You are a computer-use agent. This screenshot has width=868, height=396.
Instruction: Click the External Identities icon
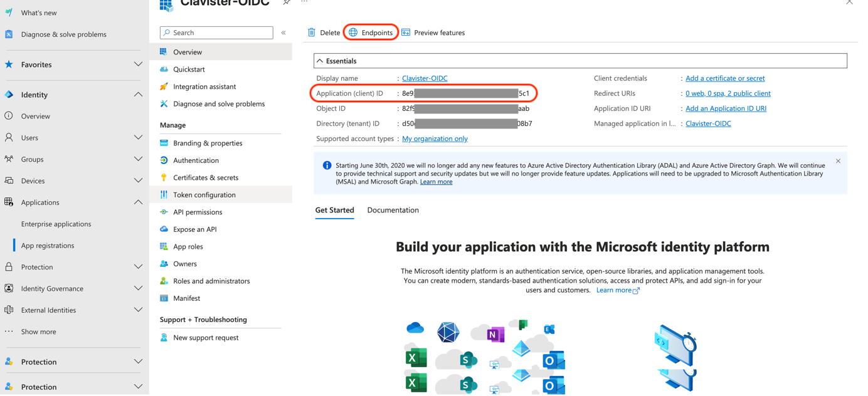coord(9,310)
